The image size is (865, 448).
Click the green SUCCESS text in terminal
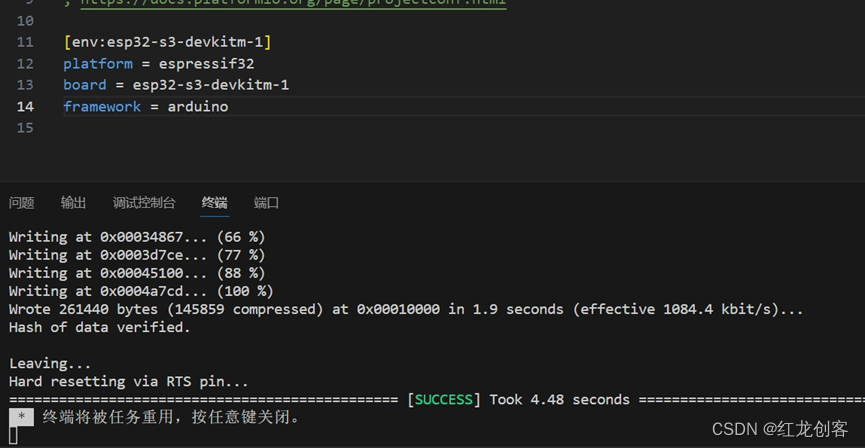coord(444,399)
